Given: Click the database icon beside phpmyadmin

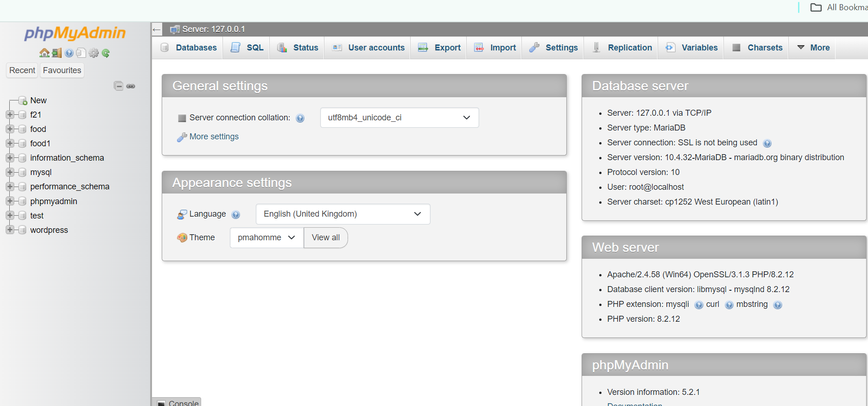Looking at the screenshot, I should tap(22, 201).
